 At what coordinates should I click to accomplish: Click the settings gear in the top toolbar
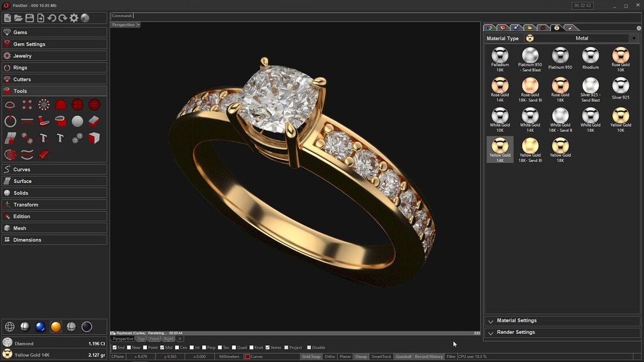click(74, 18)
